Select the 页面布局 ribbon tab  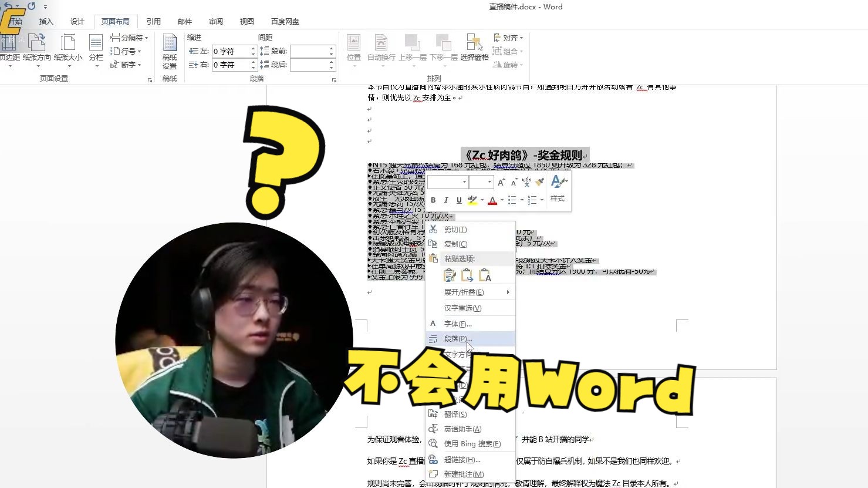click(115, 21)
